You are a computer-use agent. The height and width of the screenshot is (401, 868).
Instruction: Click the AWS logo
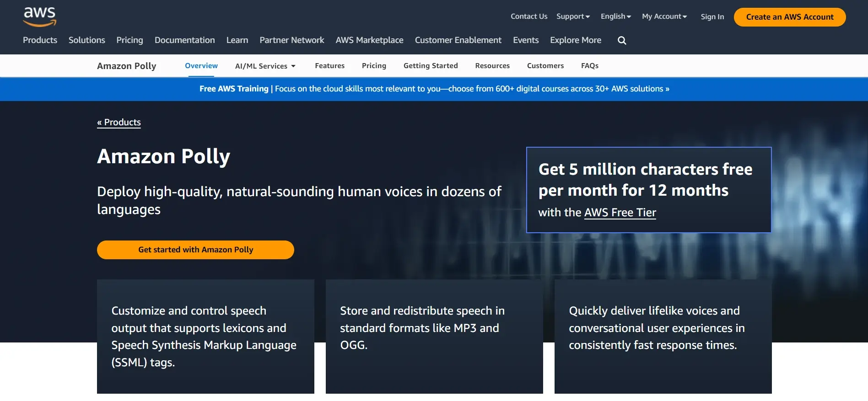(x=40, y=17)
